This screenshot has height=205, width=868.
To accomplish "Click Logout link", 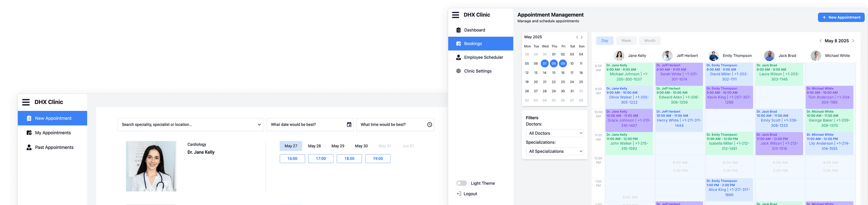I will pos(470,194).
